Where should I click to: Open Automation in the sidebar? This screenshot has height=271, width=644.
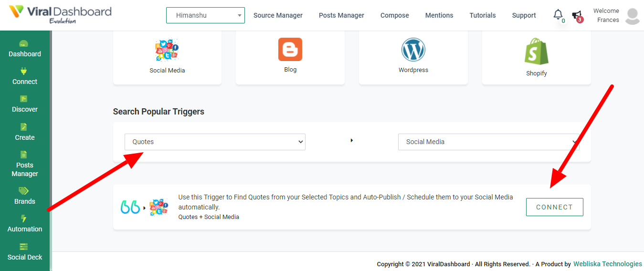point(25,224)
